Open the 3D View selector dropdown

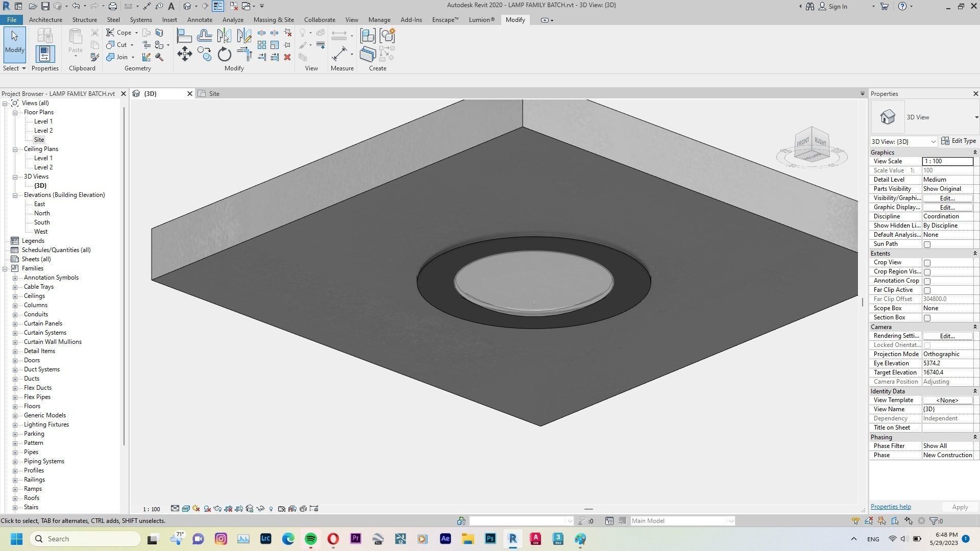point(933,141)
